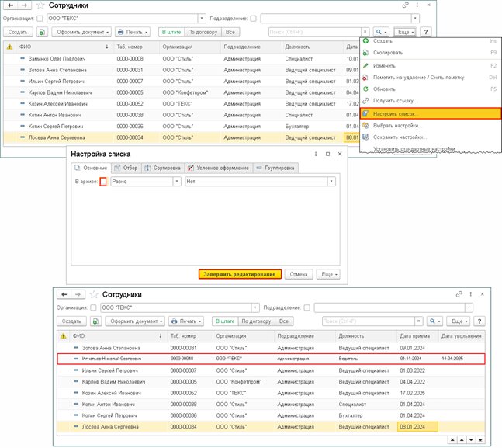Select Все filter in bottom window
This screenshot has width=502, height=448.
[284, 321]
